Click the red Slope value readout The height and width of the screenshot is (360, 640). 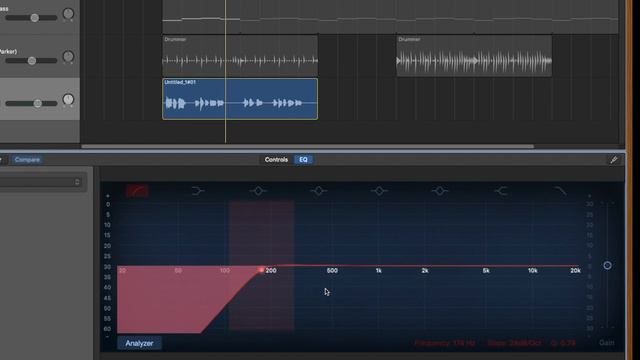514,343
